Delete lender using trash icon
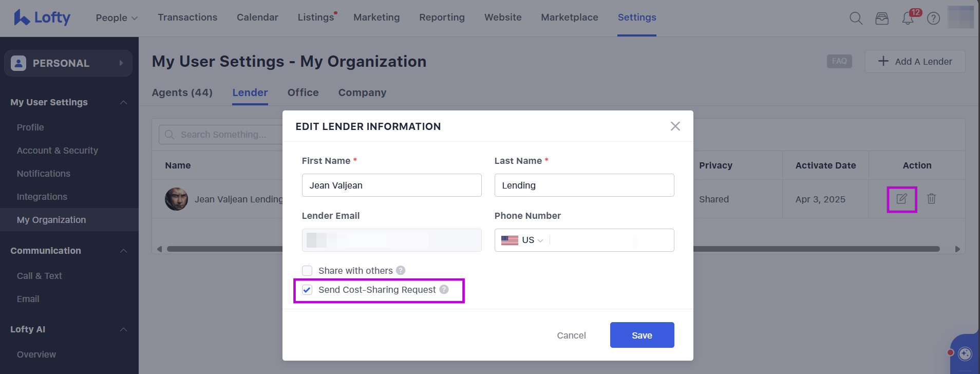This screenshot has height=374, width=980. [x=931, y=199]
